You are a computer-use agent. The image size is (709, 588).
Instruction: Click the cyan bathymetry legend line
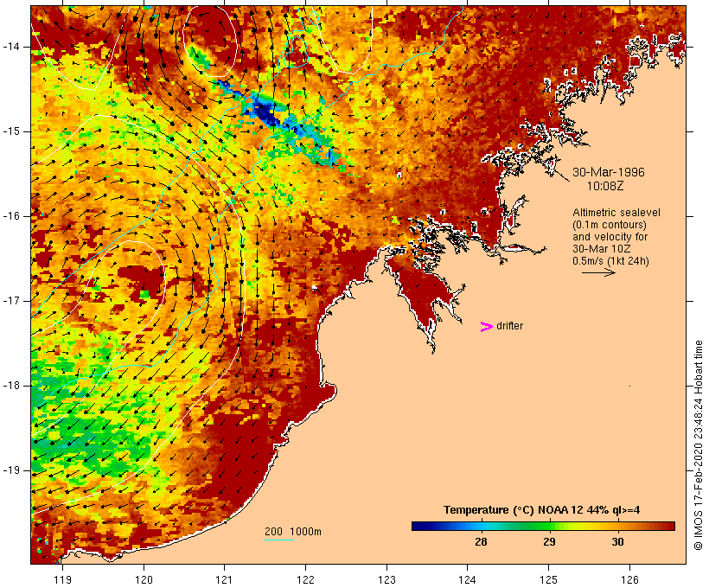(279, 540)
